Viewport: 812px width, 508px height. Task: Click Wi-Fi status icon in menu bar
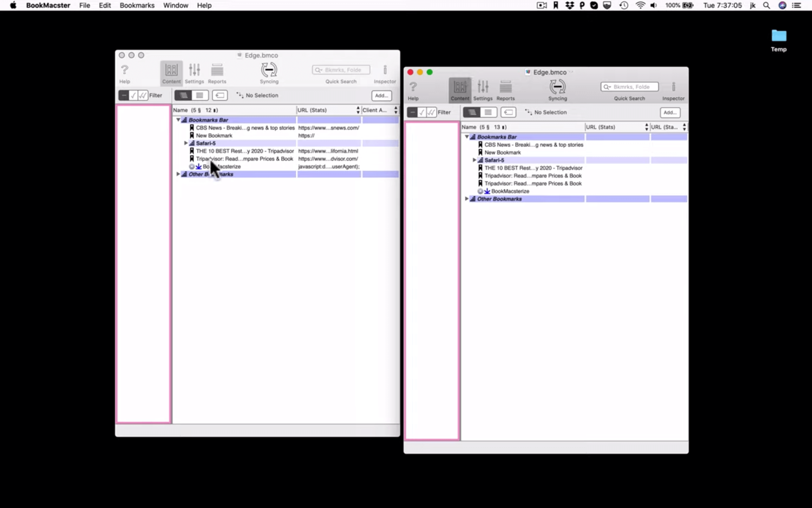pyautogui.click(x=640, y=5)
